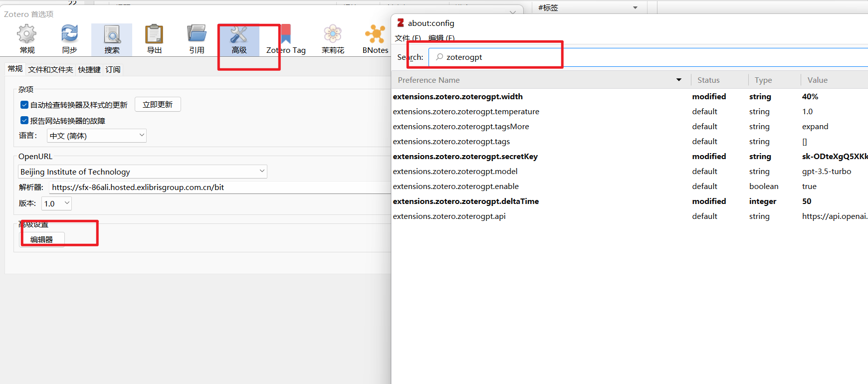Open the 文件 (F) menu in about:config

pos(408,38)
